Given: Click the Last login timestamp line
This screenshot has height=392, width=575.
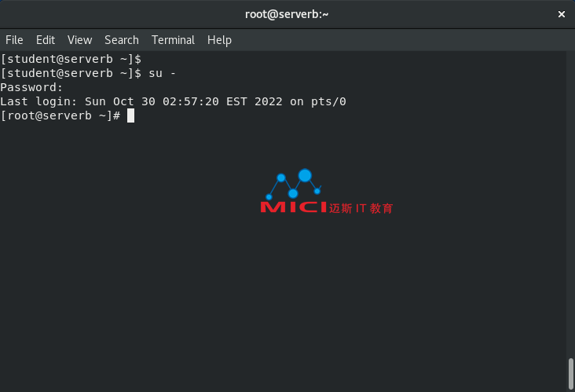Looking at the screenshot, I should 173,101.
